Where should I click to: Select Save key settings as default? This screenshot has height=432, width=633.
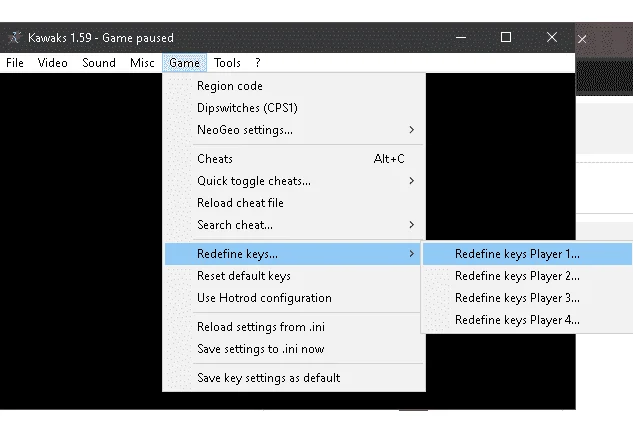tap(294, 378)
